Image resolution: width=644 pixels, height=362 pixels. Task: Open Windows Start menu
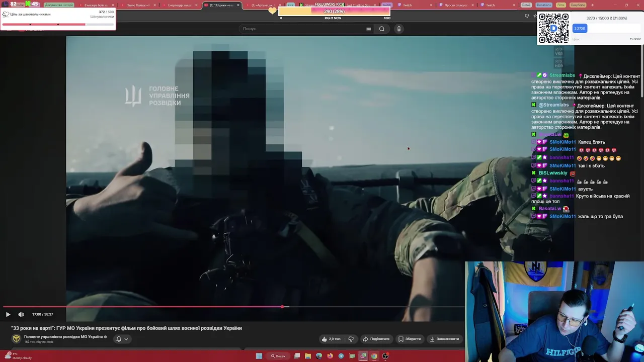[259, 356]
